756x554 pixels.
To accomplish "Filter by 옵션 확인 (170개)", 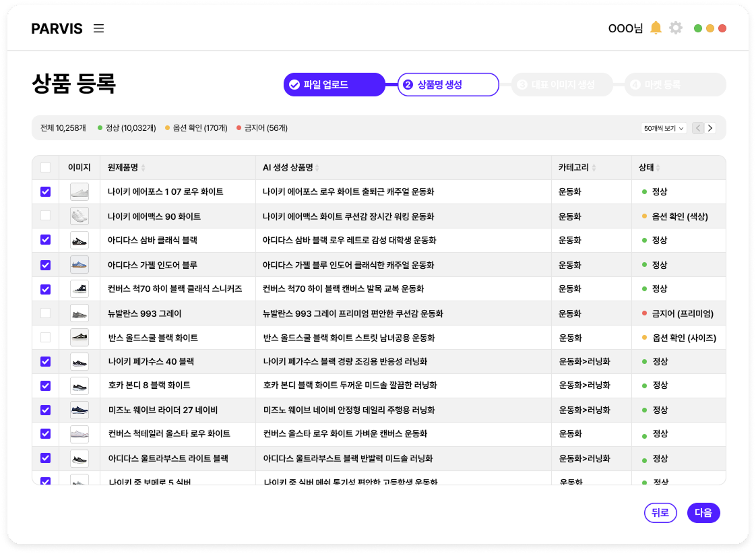I will [x=196, y=128].
